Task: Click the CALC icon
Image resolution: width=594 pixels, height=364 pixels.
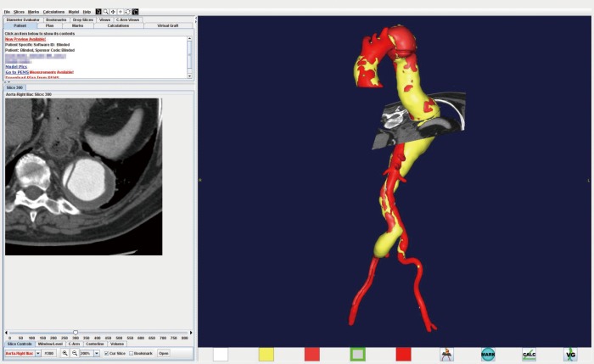Action: click(x=530, y=355)
